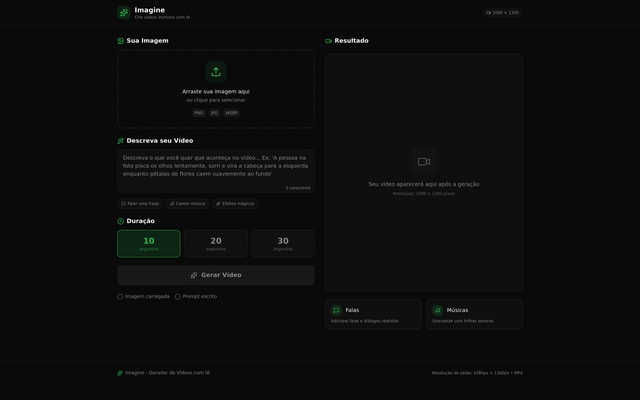
Task: Click the 1080 × 1300 resolution badge in header
Action: tap(502, 13)
